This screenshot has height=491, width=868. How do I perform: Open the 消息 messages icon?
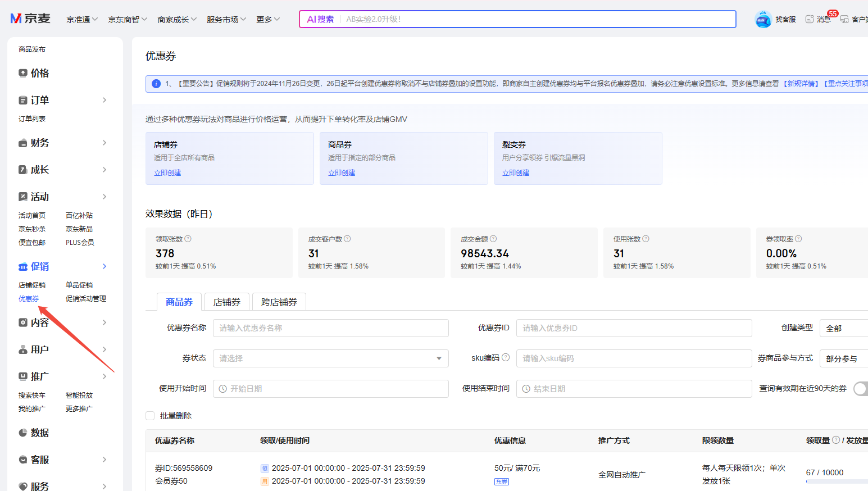pos(810,19)
